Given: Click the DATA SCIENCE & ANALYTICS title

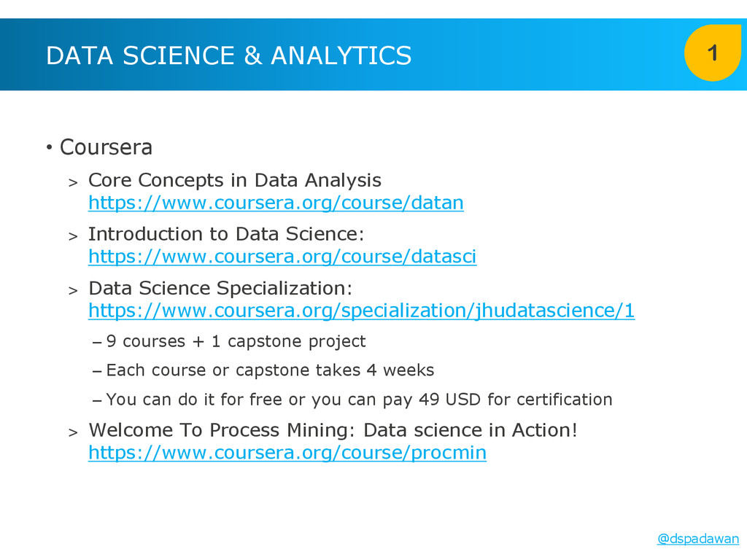Looking at the screenshot, I should coord(228,55).
